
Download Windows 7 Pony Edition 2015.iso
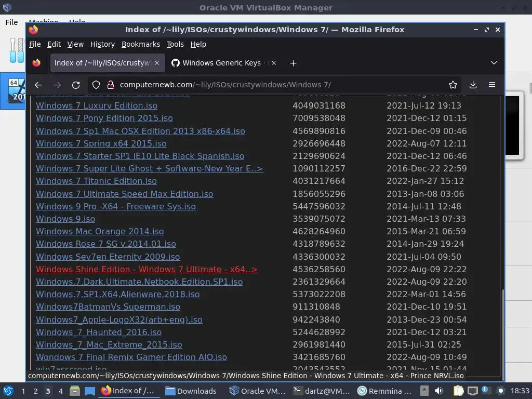tap(104, 118)
